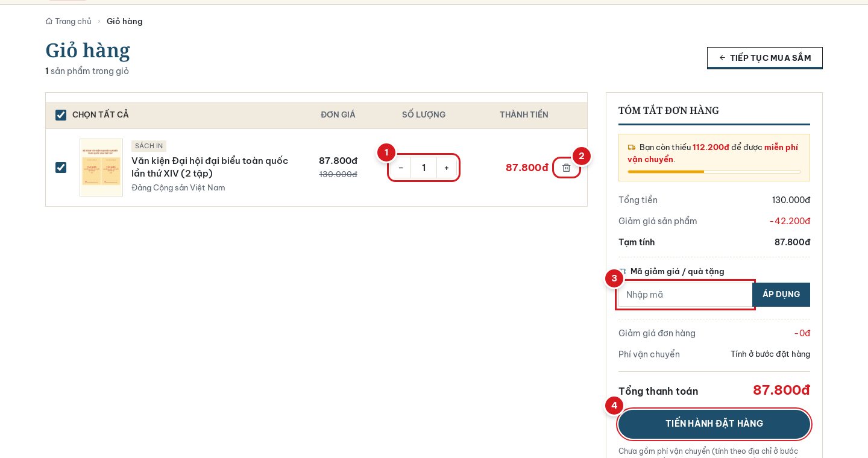Click the red row total 87.800đ
The height and width of the screenshot is (458, 868).
click(x=527, y=168)
